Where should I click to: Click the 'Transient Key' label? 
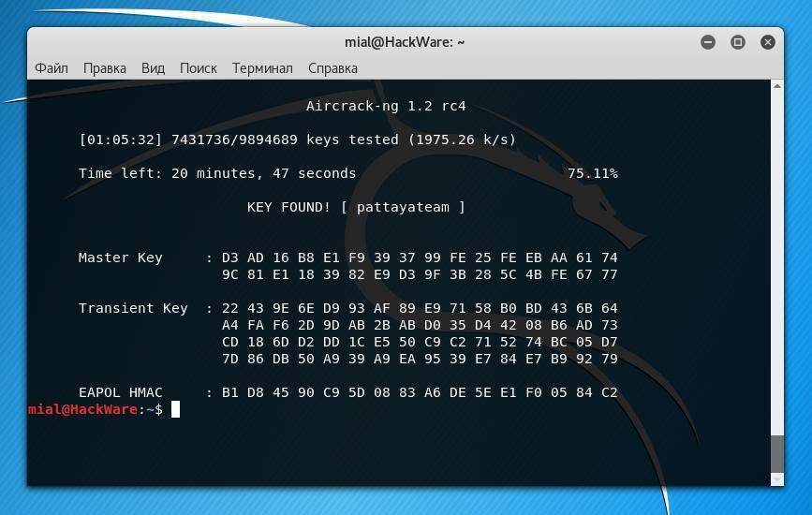[x=133, y=308]
